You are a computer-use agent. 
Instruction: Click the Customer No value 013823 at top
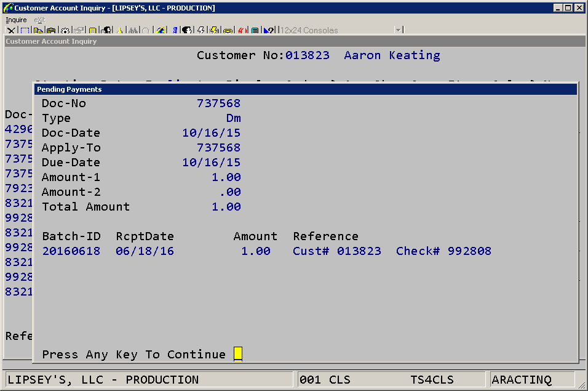point(307,55)
